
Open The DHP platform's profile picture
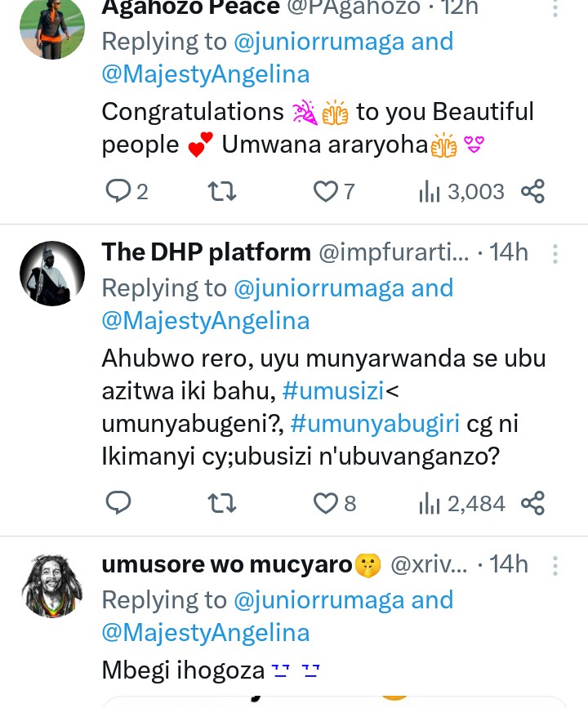click(52, 274)
